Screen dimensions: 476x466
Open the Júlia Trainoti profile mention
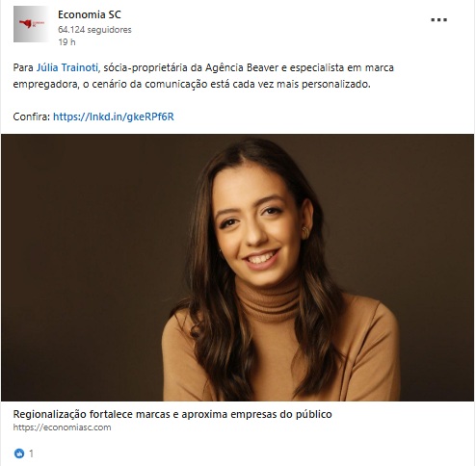(67, 67)
